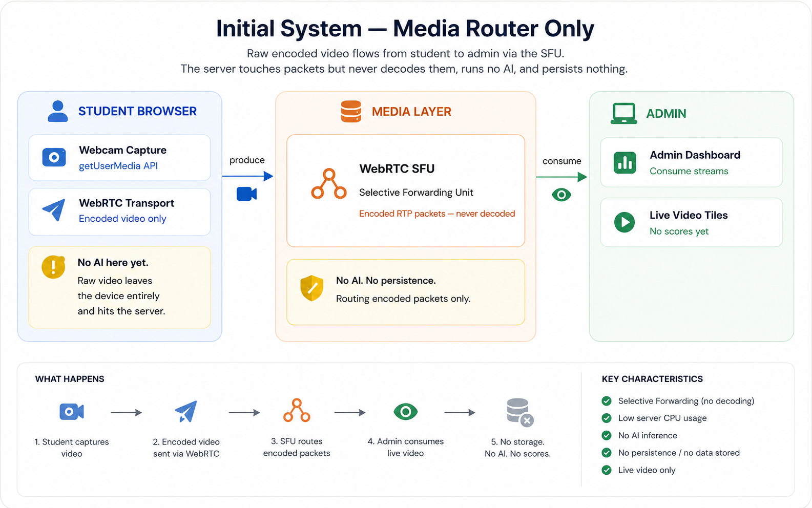
Task: Click 2. Encoded video sent via WebRTC caption
Action: [x=186, y=448]
